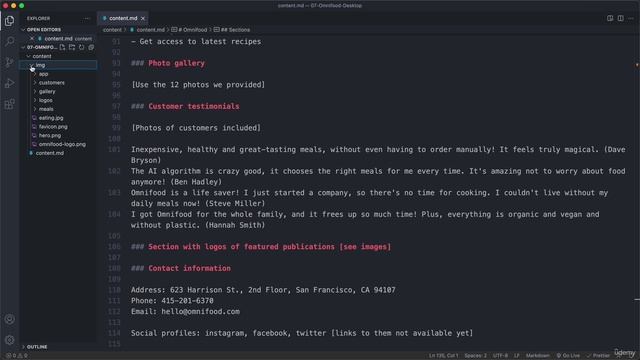Expand the app folder
This screenshot has width=640, height=360.
(35, 74)
